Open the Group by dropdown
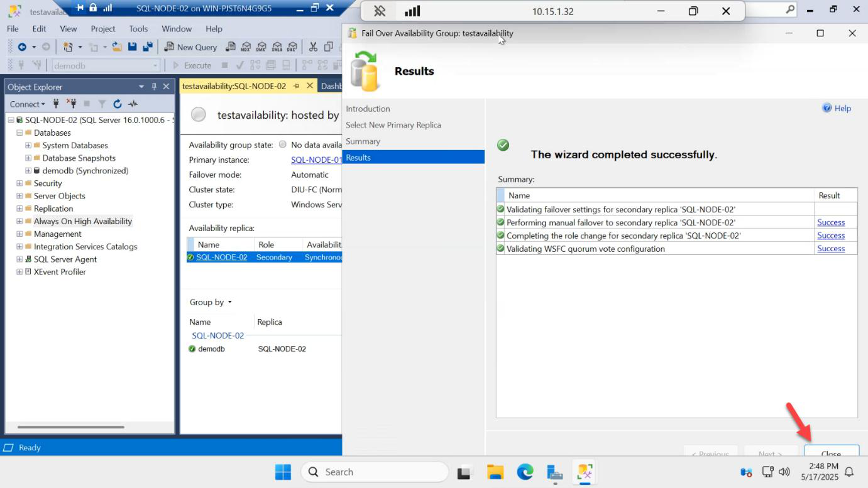Screen dimensions: 868x488 point(211,302)
